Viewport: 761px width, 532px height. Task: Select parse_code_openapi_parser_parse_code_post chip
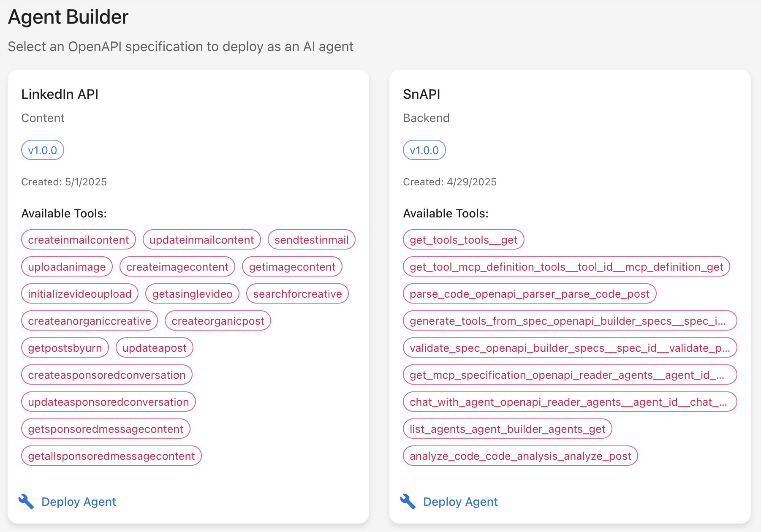[530, 294]
